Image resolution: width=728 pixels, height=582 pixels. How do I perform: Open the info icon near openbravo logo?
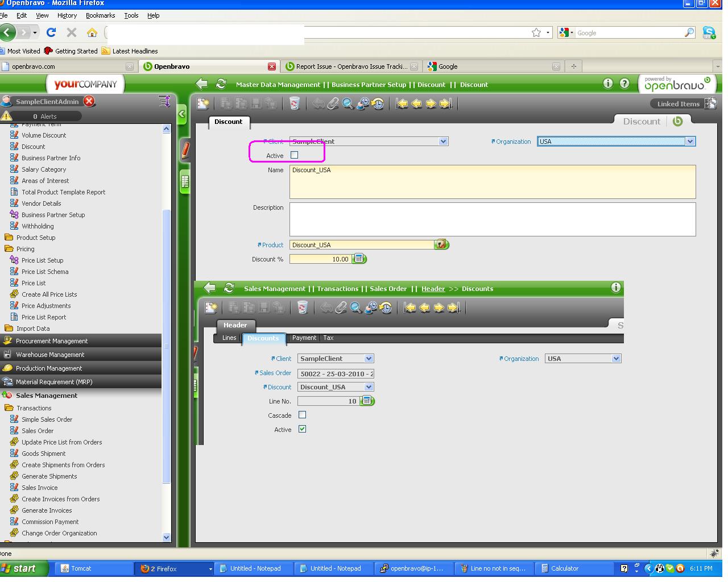click(608, 84)
